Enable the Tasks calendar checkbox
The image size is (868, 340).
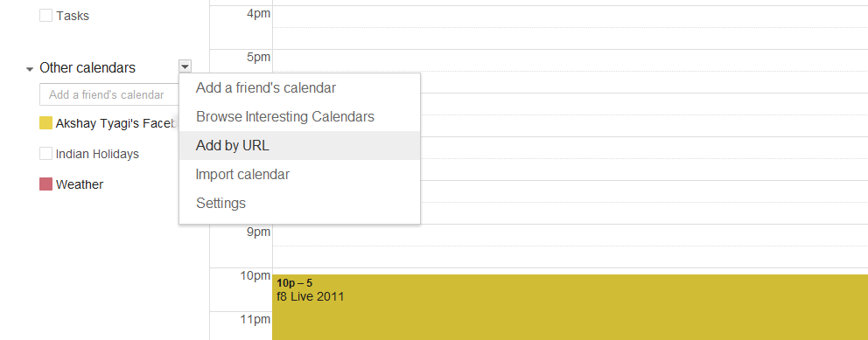45,16
